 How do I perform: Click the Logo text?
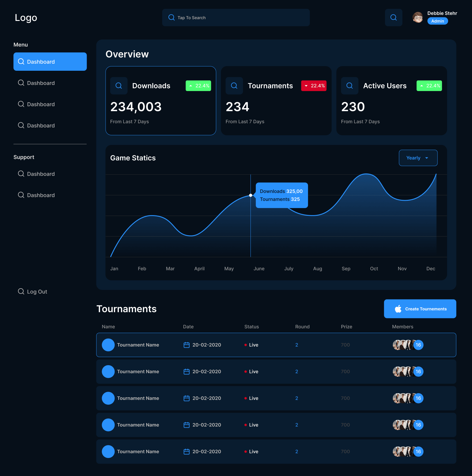pos(26,18)
